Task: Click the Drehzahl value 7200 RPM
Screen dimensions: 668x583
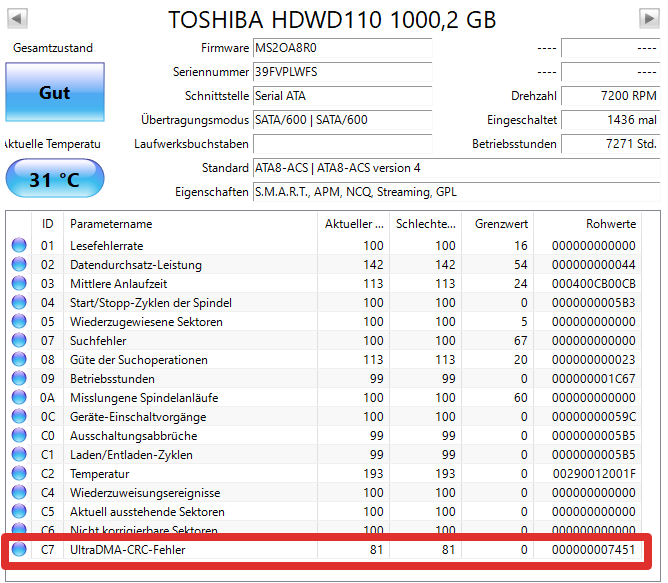Action: 610,96
